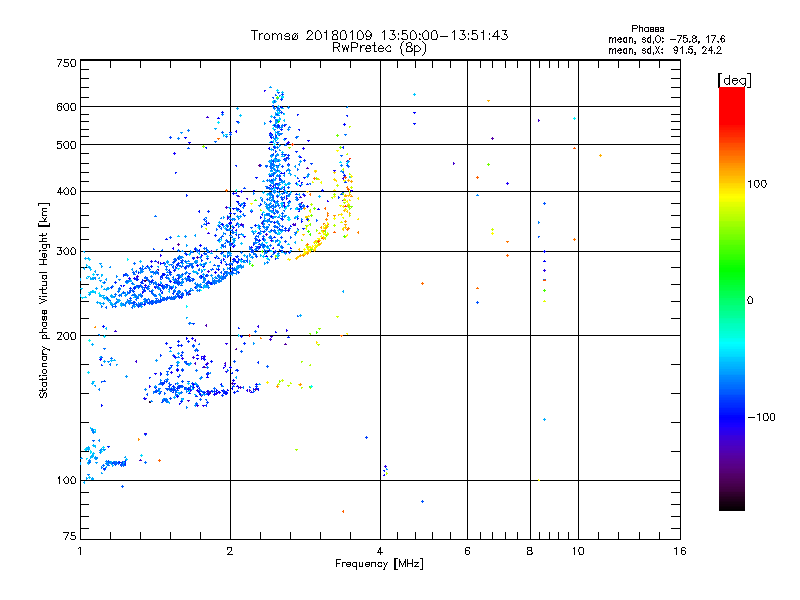Click the y-axis tick label '300'

[x=66, y=252]
